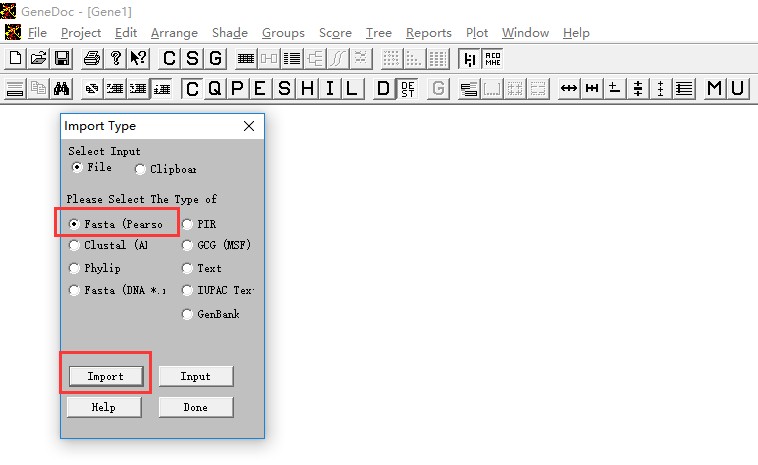Screen dimensions: 758x465
Task: Click the 'Q' shading toolbar button
Action: coord(215,89)
